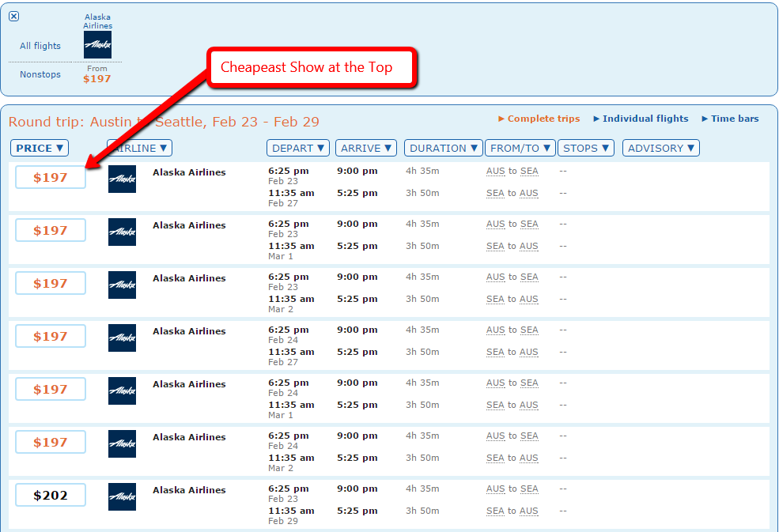Open the STOPS sort dropdown
The height and width of the screenshot is (532, 779).
(x=586, y=148)
